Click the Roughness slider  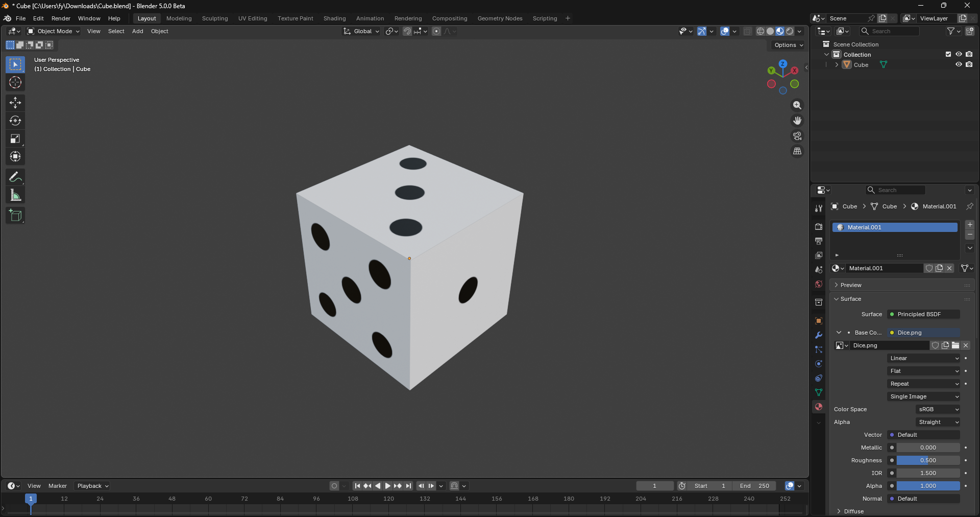click(x=928, y=460)
